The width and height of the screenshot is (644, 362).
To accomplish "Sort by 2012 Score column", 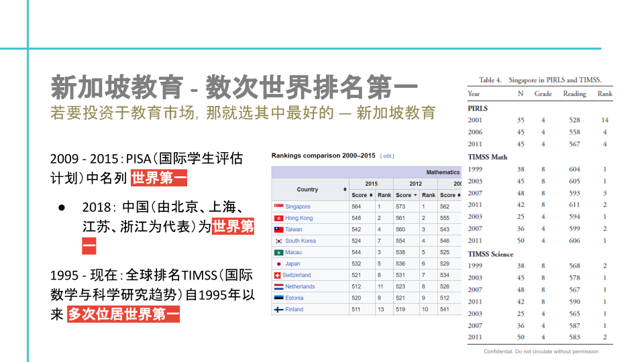I will tap(407, 195).
